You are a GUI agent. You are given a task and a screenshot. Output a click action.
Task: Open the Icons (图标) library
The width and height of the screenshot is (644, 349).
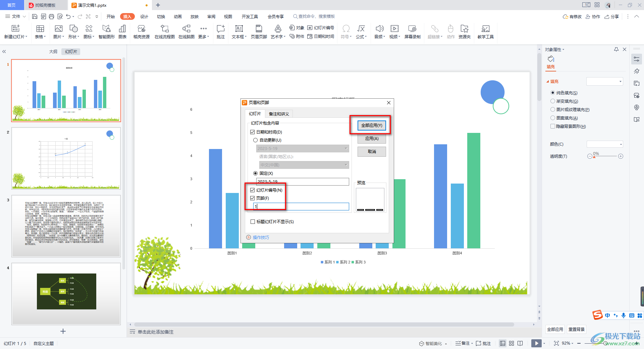(x=89, y=32)
